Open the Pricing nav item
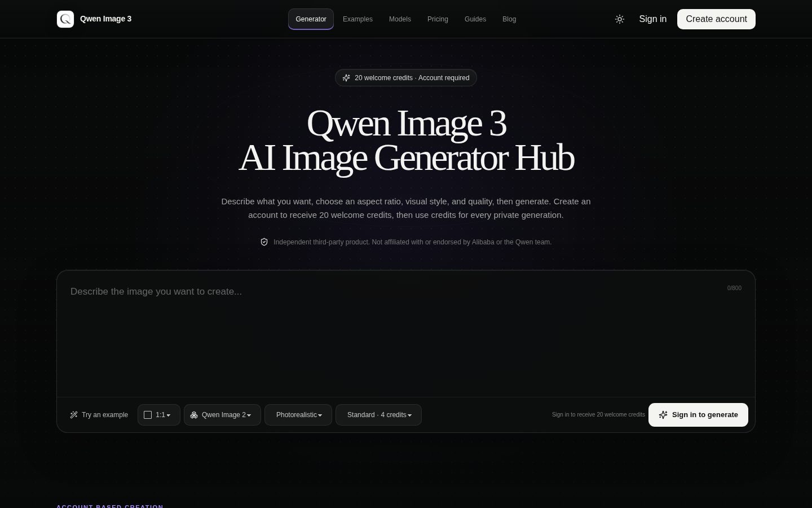Viewport: 812px width, 508px height. tap(438, 19)
